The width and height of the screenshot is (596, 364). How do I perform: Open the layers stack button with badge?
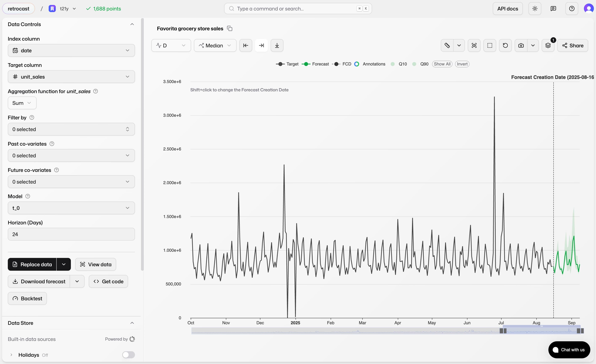(x=548, y=45)
